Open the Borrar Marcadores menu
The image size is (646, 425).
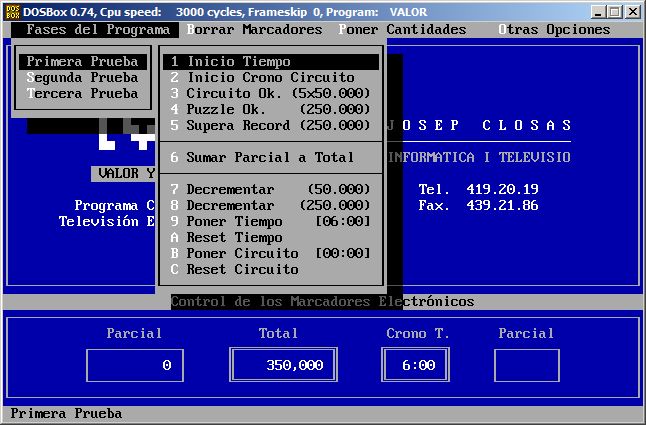click(254, 29)
